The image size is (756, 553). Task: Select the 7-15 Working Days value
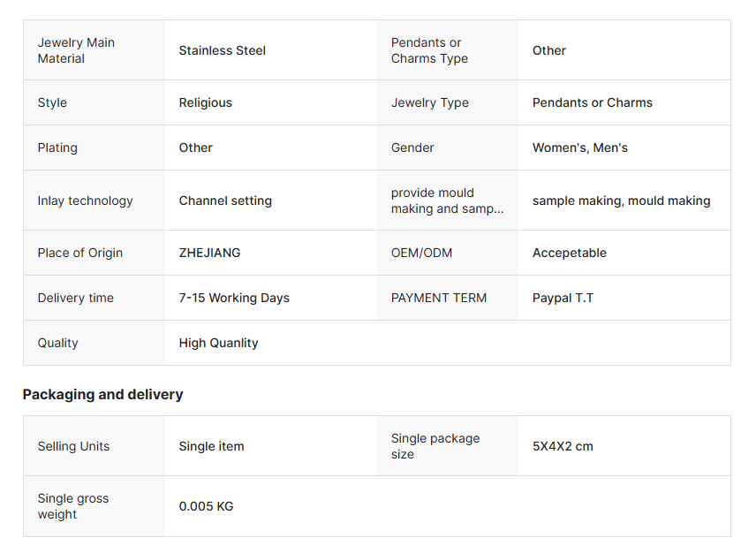click(x=234, y=298)
